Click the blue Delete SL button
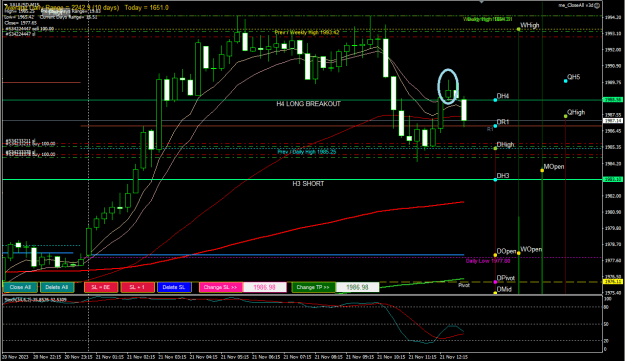Screen dimensions: 625x361 point(174,287)
